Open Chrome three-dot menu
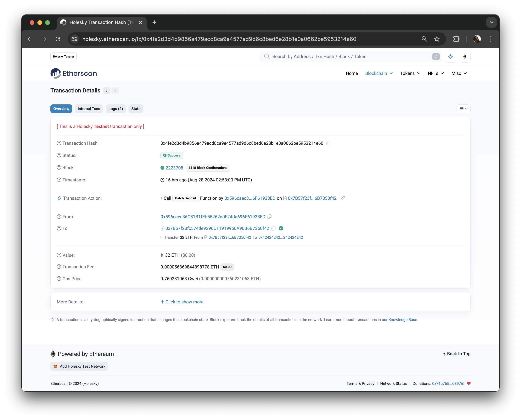Screen dimensions: 521x420 coord(491,39)
